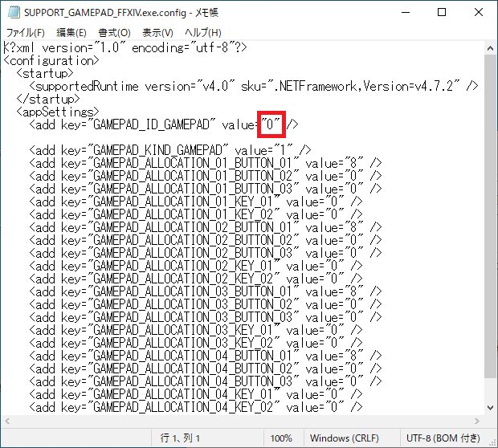Click the GAMEPAD_ALLOCATION_04_BUTTON_01 line

tap(205, 356)
